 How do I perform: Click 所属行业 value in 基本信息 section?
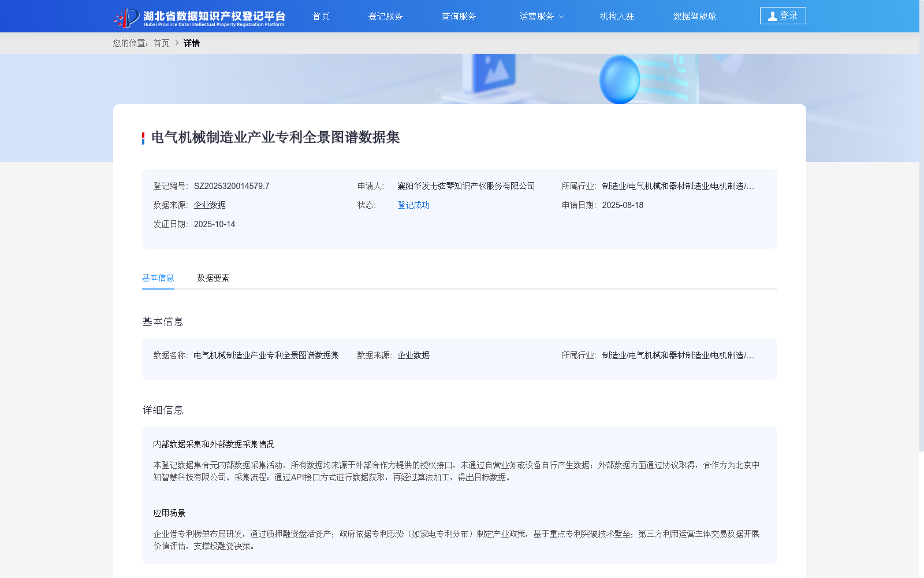pyautogui.click(x=678, y=355)
